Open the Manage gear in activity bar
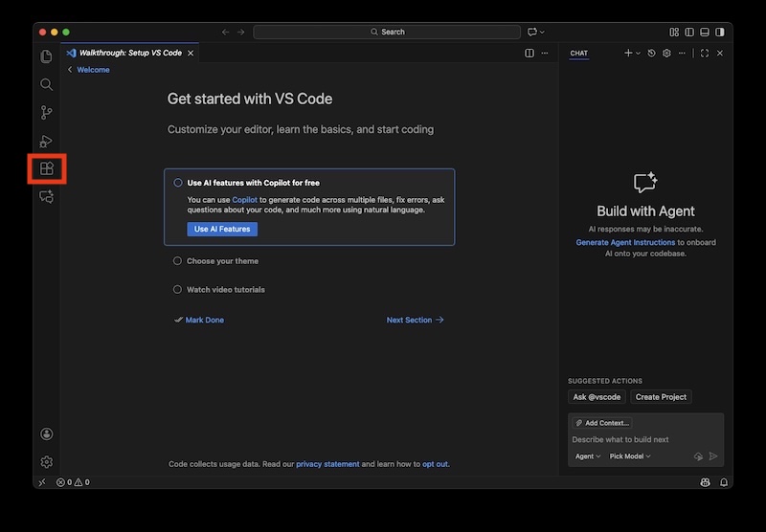The height and width of the screenshot is (532, 766). point(46,462)
